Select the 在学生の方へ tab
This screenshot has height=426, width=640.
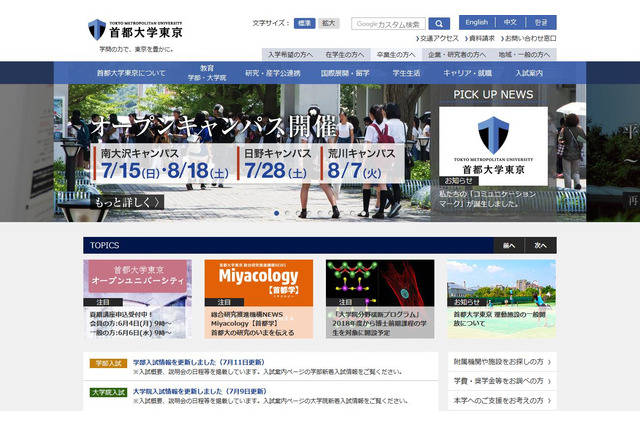344,54
